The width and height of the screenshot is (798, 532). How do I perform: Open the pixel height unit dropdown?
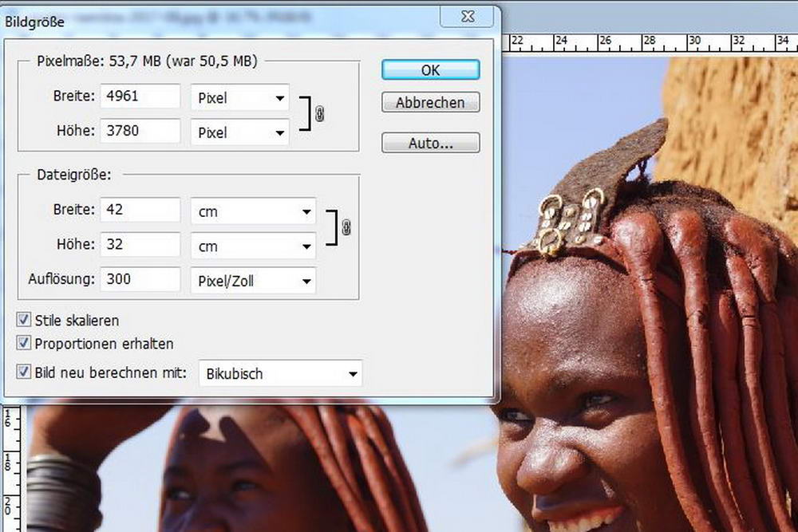click(x=239, y=132)
